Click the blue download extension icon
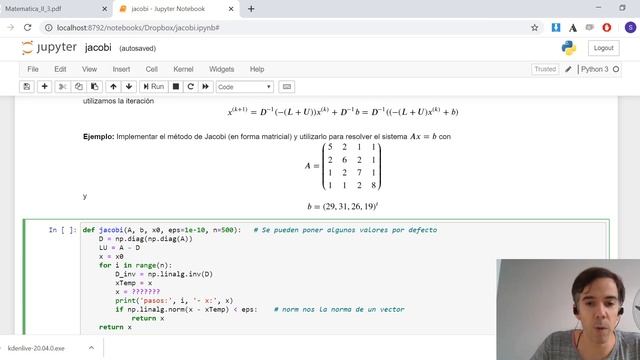Viewport: 640px width, 360px height. tap(556, 27)
